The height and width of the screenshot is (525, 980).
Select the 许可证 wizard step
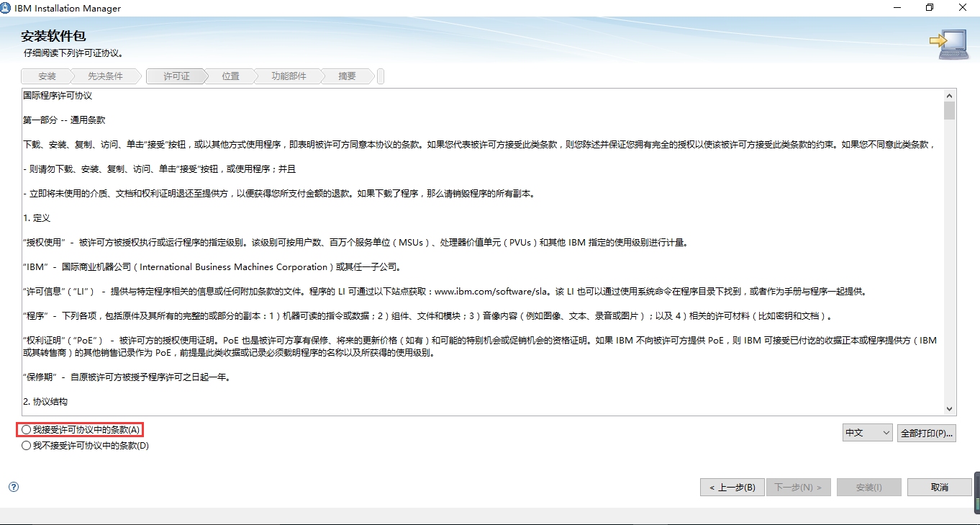coord(176,76)
